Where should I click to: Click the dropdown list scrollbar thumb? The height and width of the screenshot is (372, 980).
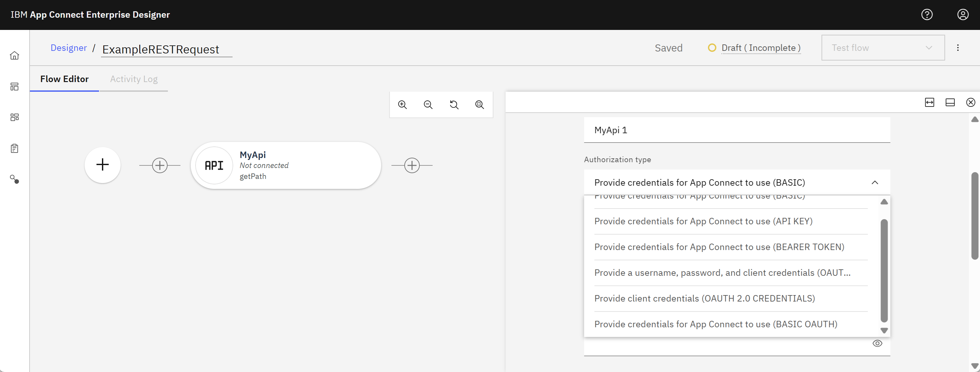(884, 271)
